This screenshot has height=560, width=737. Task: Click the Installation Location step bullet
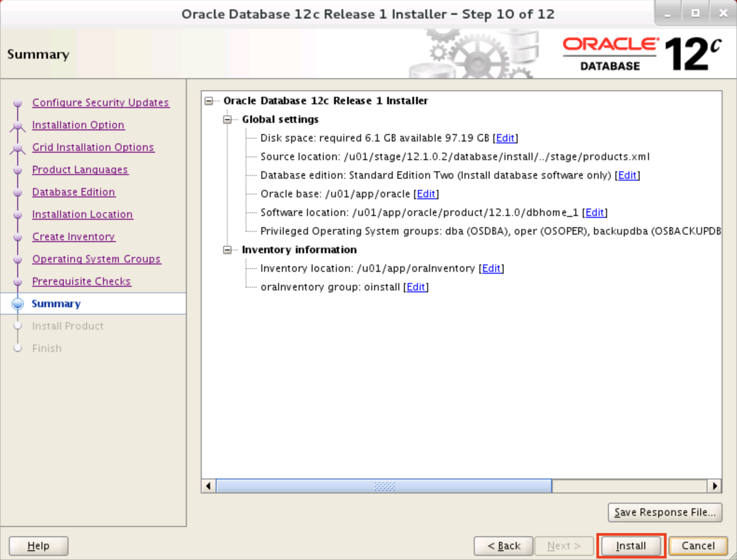[18, 215]
